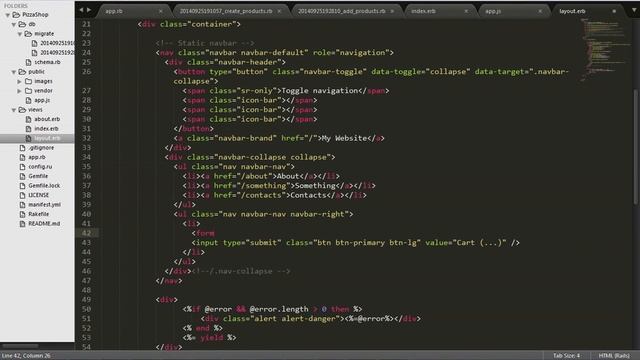This screenshot has width=640, height=360.
Task: Open LICENSE file
Action: 38,195
